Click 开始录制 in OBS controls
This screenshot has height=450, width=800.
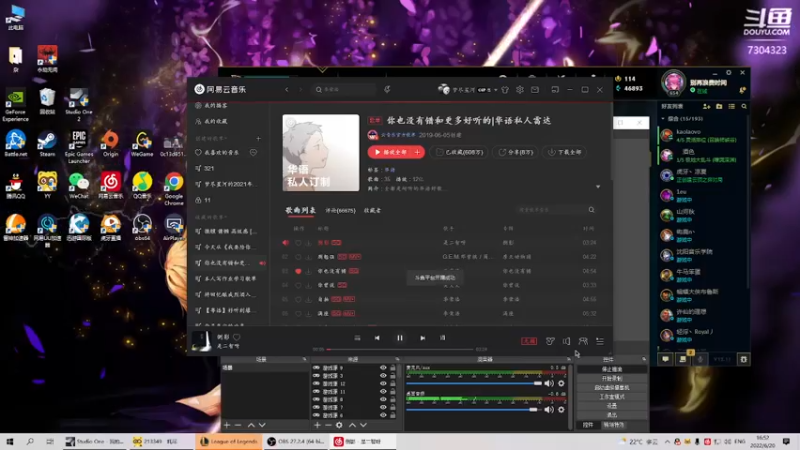[612, 378]
